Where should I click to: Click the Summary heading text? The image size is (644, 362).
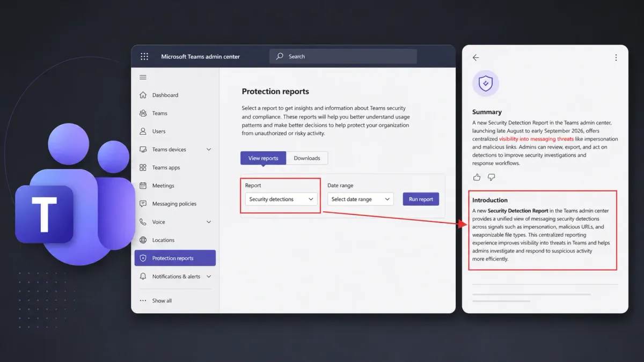pyautogui.click(x=487, y=112)
